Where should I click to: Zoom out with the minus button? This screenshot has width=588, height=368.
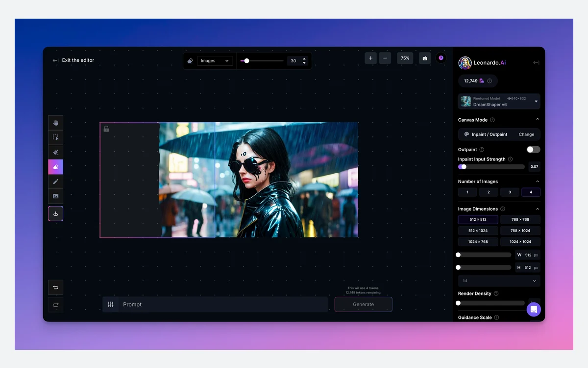click(385, 58)
